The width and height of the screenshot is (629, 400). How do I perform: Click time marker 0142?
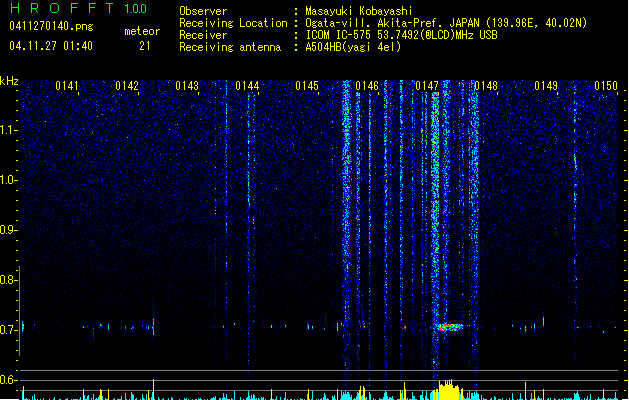[x=127, y=86]
